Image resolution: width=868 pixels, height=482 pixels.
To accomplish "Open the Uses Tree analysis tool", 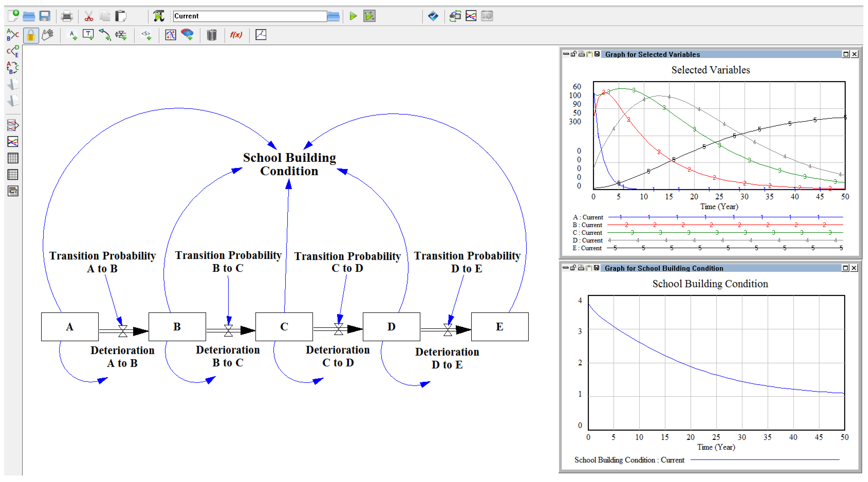I will click(x=12, y=51).
